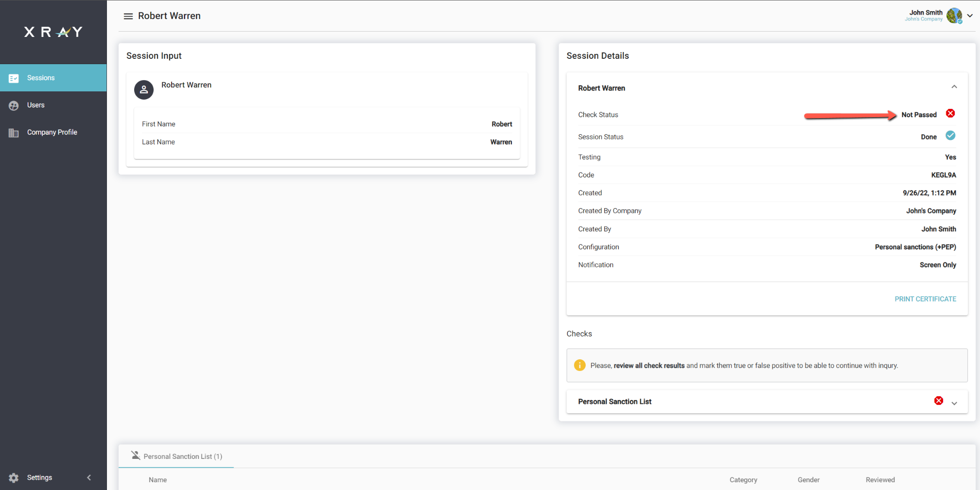Click the red Not Passed status icon
The height and width of the screenshot is (490, 980).
coord(950,114)
